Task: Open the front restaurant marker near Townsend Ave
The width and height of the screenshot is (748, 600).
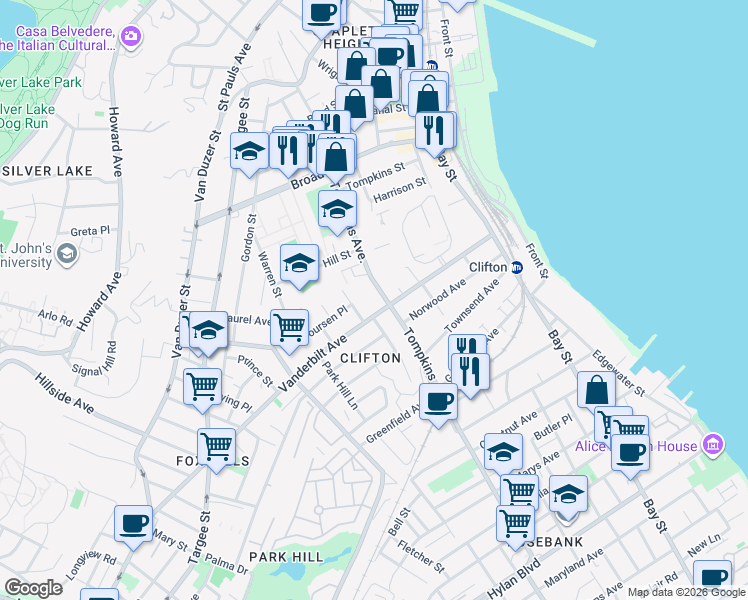Action: (470, 373)
